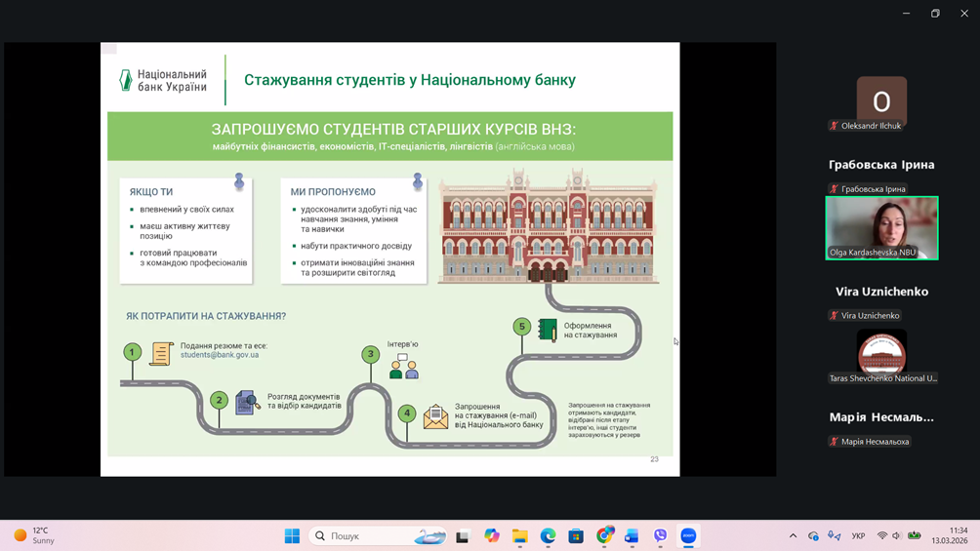Open Microsoft Edge browser
Viewport: 980px width, 551px height.
549,535
